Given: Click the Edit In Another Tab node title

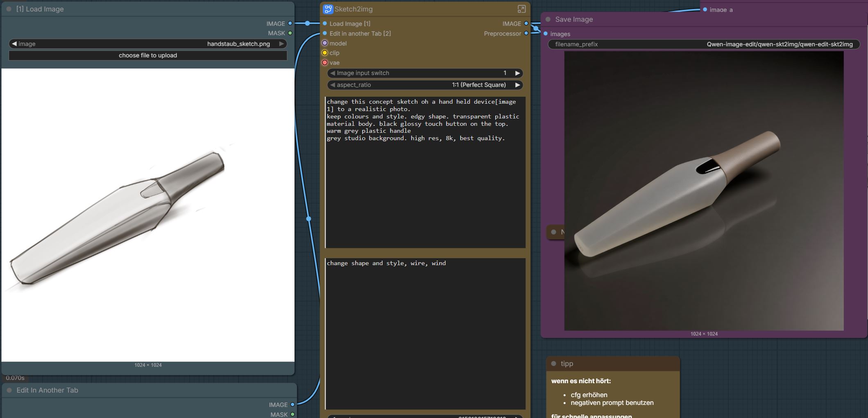Looking at the screenshot, I should pos(47,390).
